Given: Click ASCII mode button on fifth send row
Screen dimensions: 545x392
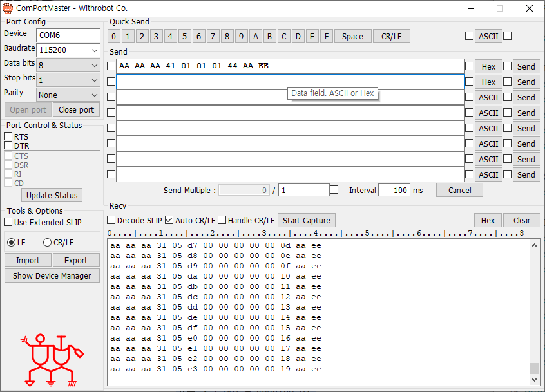Looking at the screenshot, I should click(488, 128).
